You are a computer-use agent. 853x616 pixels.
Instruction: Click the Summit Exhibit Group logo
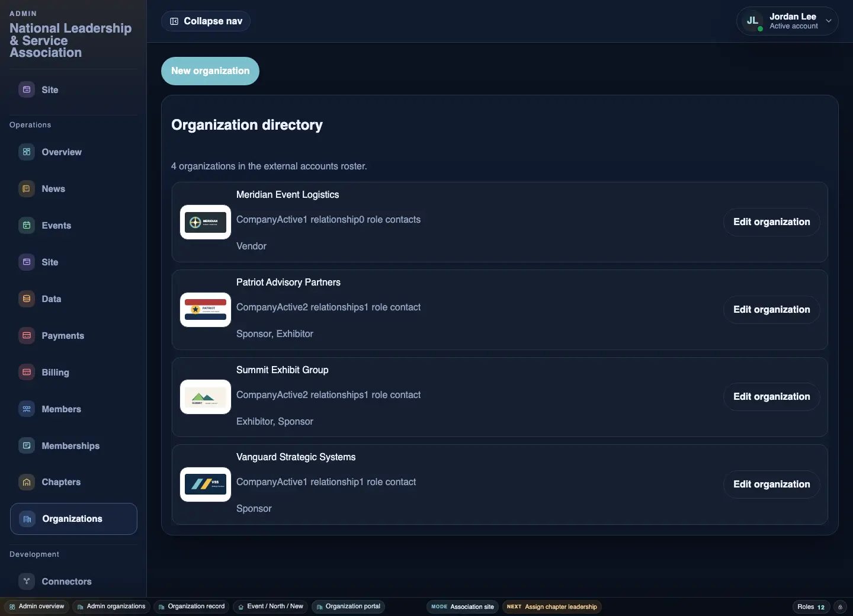coord(206,397)
